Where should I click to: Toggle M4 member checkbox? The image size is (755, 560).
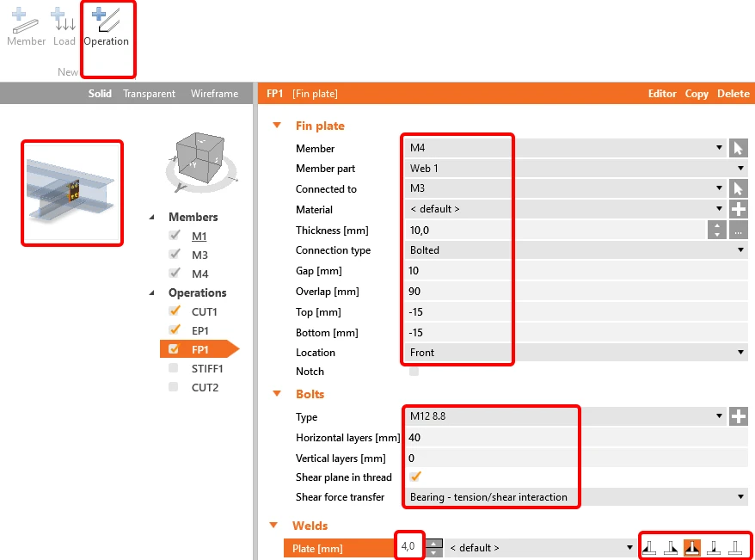175,273
